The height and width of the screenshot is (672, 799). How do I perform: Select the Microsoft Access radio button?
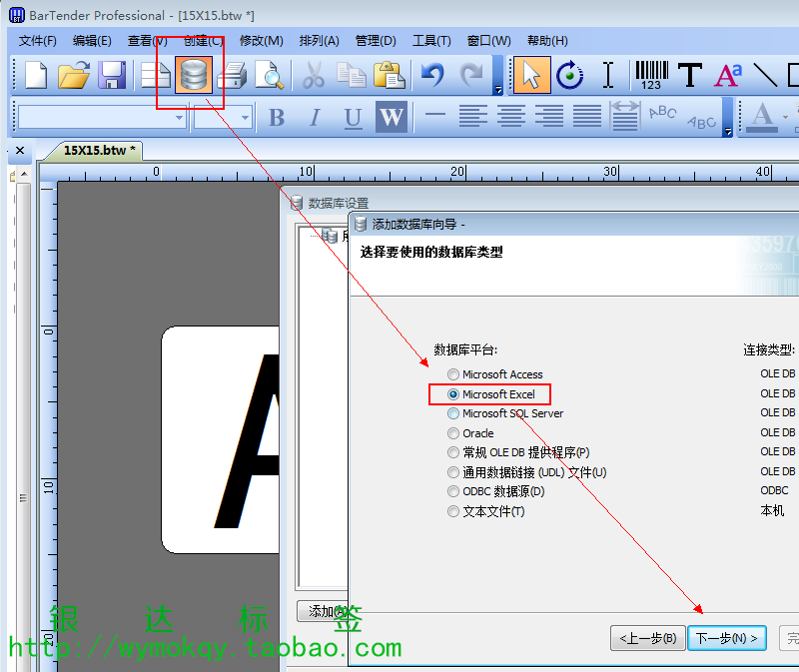click(454, 374)
